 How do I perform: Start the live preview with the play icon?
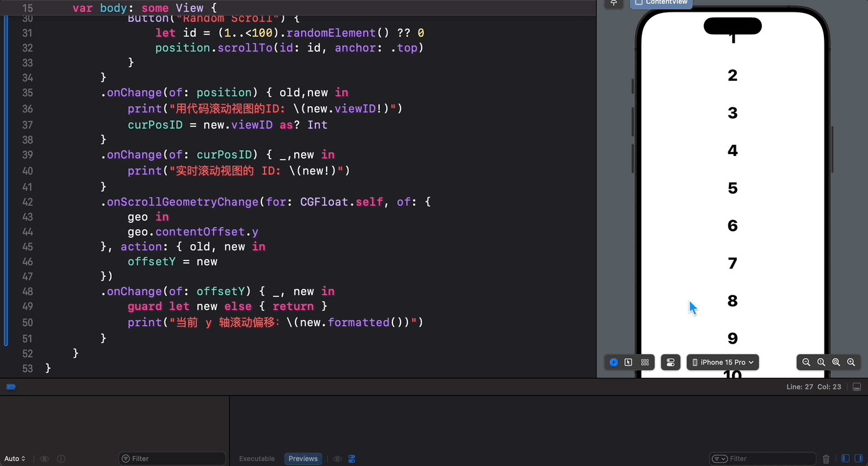pos(614,362)
